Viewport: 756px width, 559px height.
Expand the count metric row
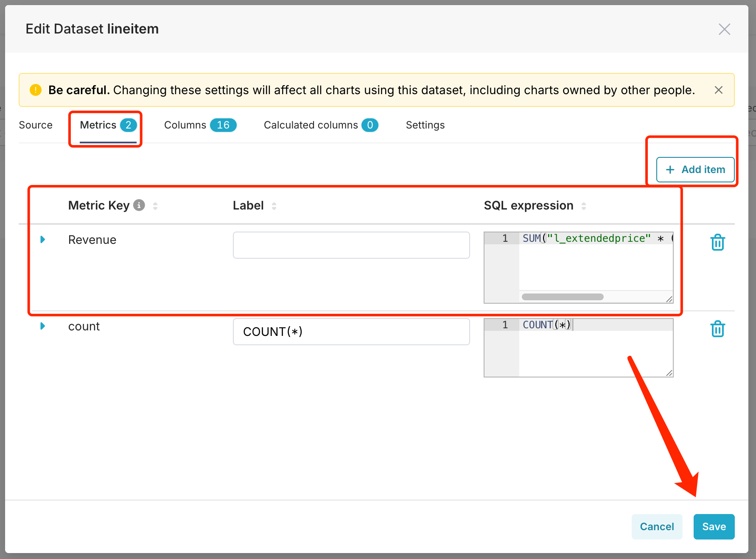[x=43, y=326]
